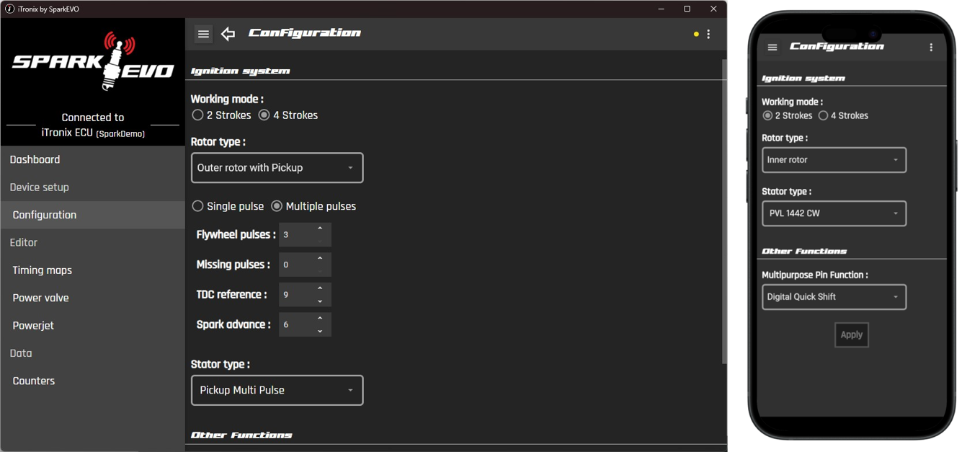Open Power valve page in sidebar

pos(41,298)
